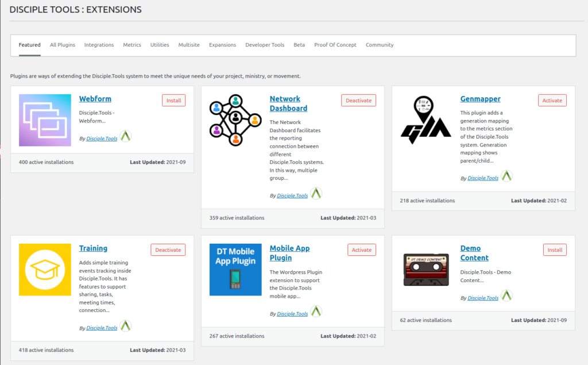Click the Genmapper plugin logo
588x365 pixels.
click(426, 120)
